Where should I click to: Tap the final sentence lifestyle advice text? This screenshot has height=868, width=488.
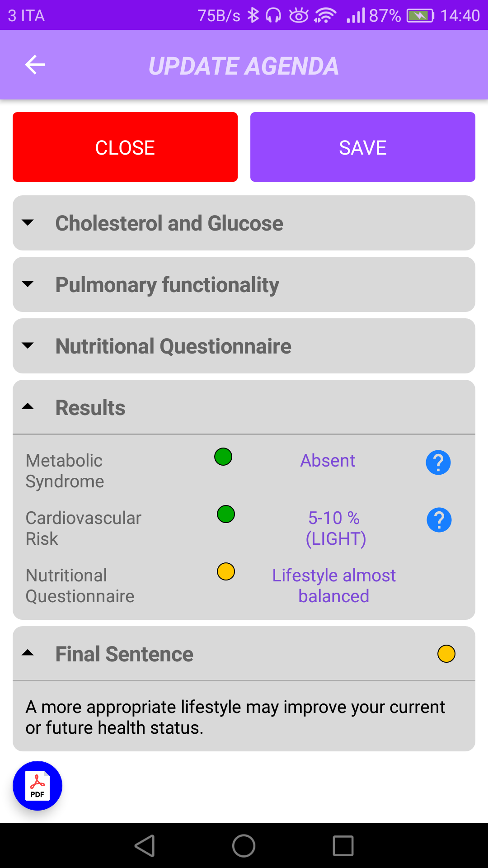(235, 717)
